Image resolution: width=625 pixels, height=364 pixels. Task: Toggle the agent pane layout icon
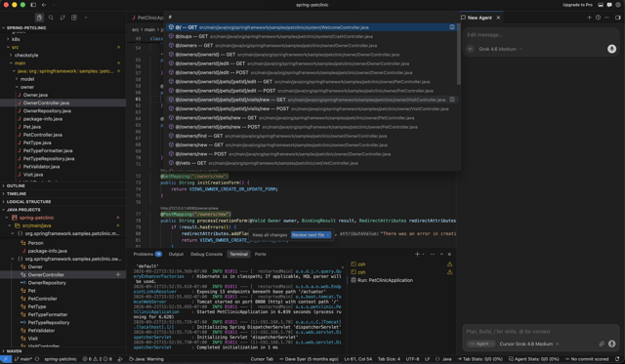[618, 18]
